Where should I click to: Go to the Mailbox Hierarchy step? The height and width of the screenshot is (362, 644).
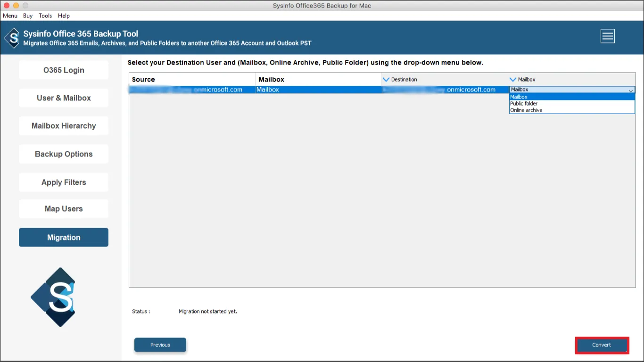tap(64, 126)
